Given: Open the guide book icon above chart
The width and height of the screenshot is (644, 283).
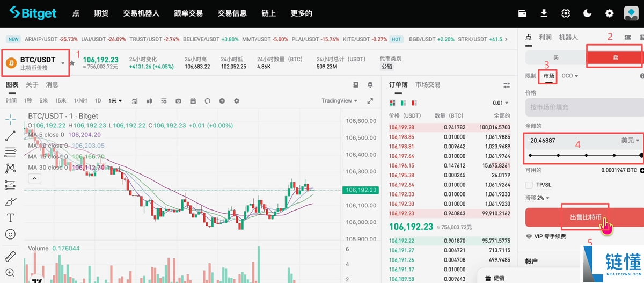Looking at the screenshot, I should point(355,85).
